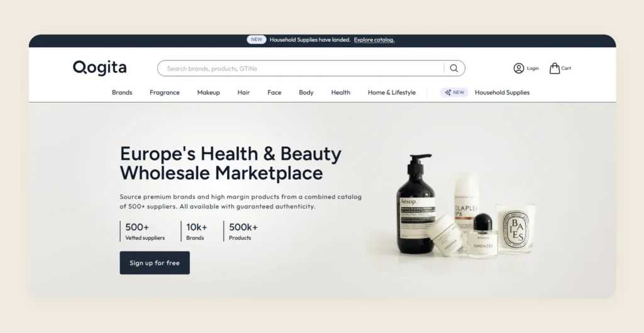Open the Face category

[274, 93]
